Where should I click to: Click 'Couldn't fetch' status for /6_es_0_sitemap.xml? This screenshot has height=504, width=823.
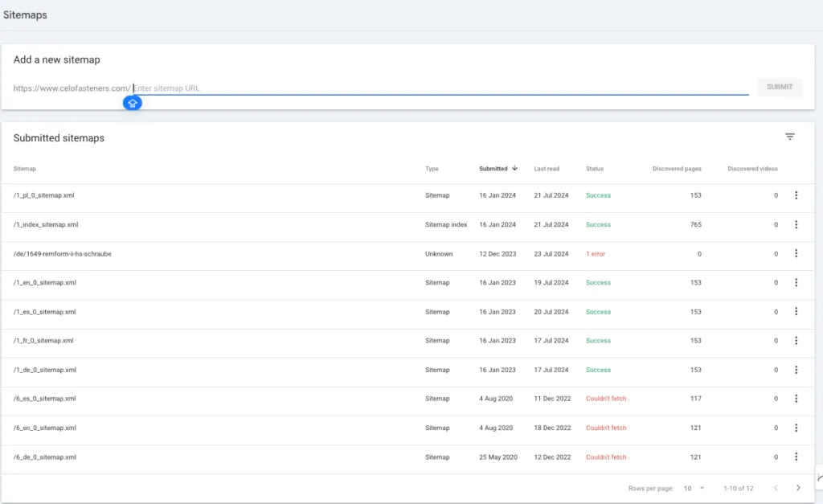[606, 399]
